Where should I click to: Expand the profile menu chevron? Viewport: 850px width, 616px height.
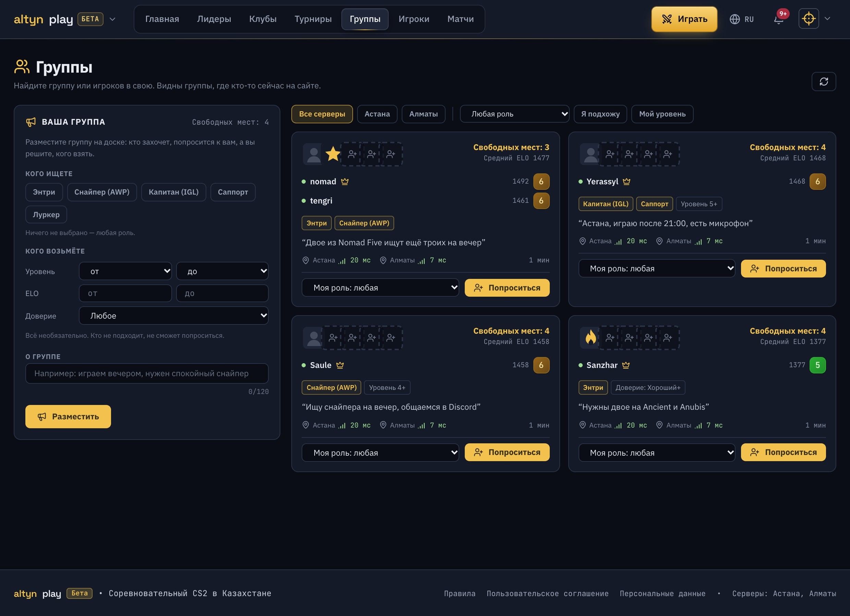(x=827, y=19)
